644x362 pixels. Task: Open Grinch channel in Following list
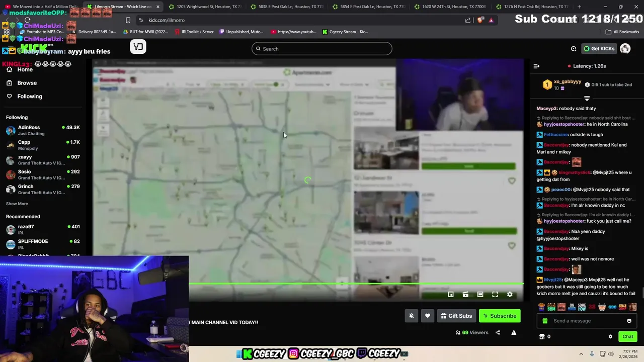tap(43, 189)
